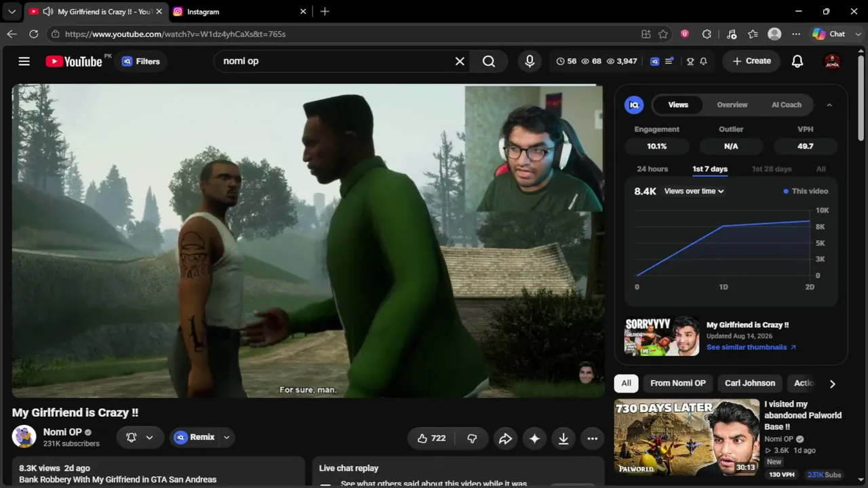Switch to the AI Coach tab

pos(787,104)
